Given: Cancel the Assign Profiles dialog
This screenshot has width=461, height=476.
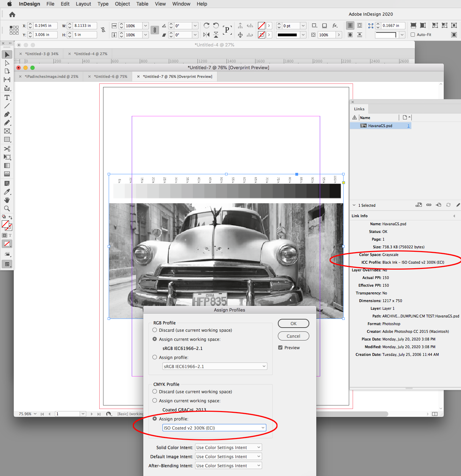Looking at the screenshot, I should tap(293, 336).
